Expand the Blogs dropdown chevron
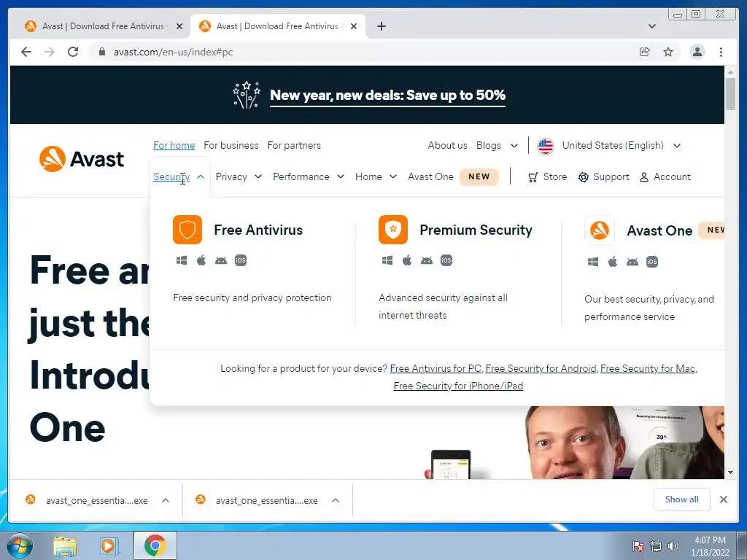Screen dimensions: 747x560 (x=514, y=146)
